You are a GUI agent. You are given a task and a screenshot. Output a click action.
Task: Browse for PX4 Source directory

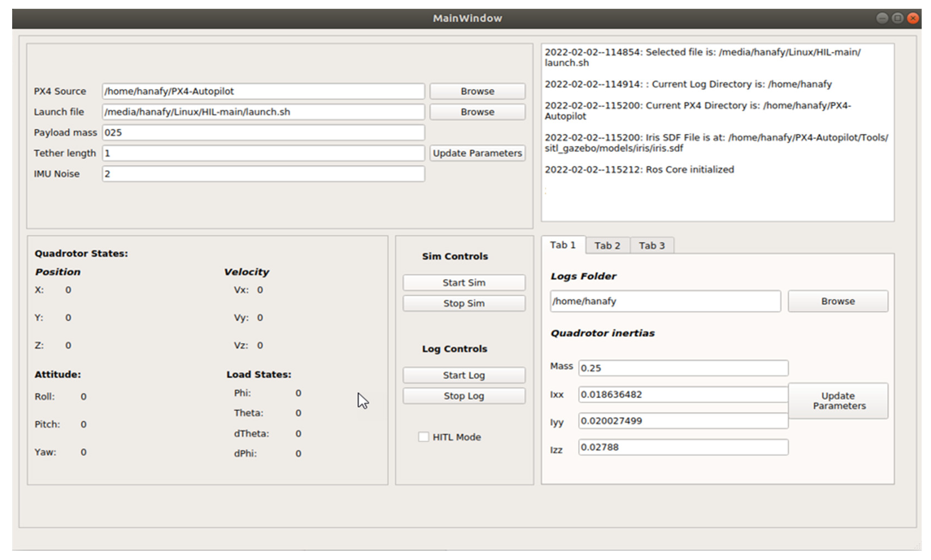pos(477,91)
